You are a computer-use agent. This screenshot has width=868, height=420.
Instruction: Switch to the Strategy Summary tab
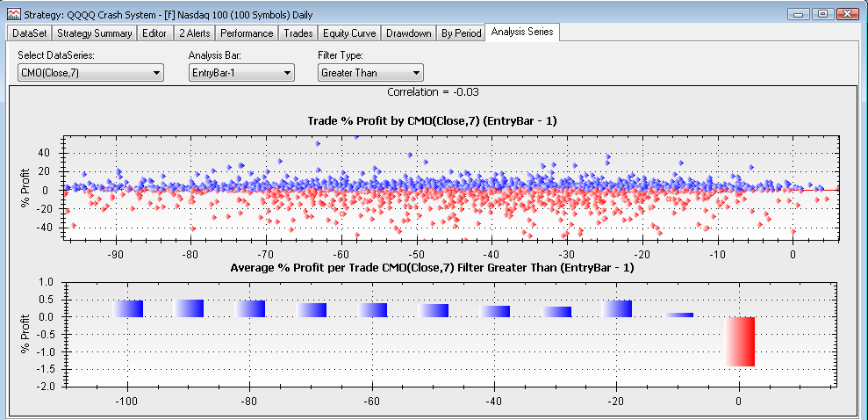pyautogui.click(x=96, y=33)
